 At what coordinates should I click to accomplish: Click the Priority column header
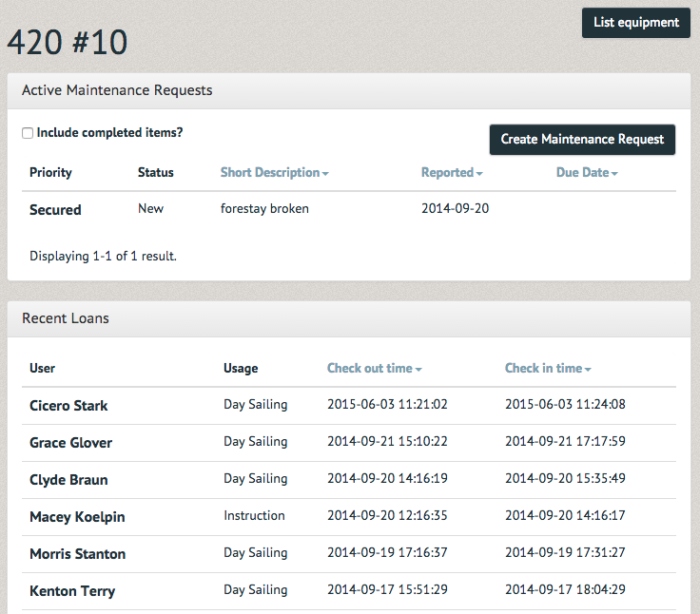click(x=50, y=173)
